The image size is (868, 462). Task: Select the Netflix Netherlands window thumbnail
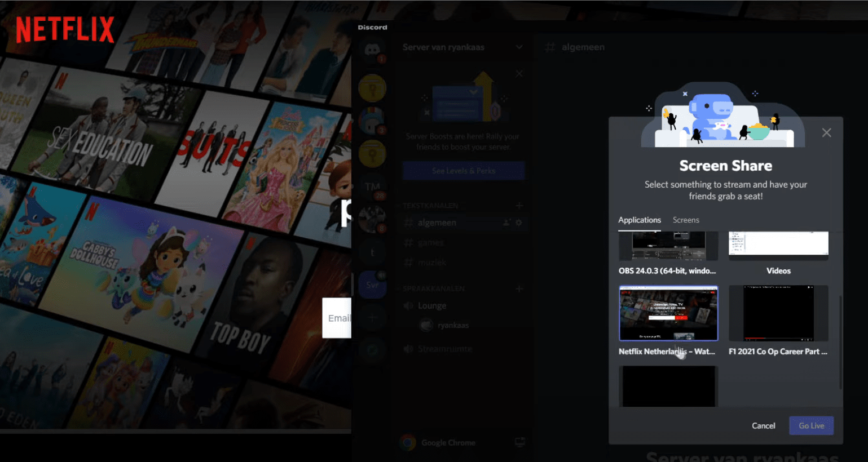tap(668, 313)
